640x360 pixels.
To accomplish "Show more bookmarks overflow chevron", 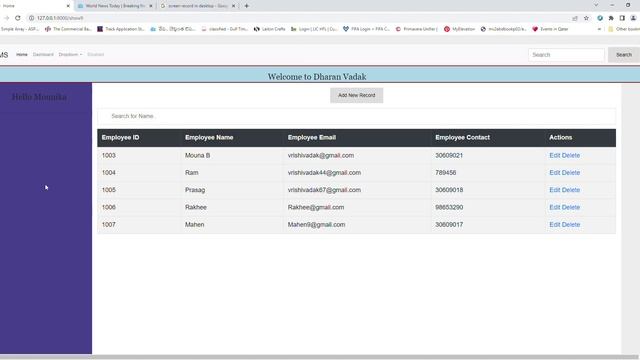I will tap(599, 29).
